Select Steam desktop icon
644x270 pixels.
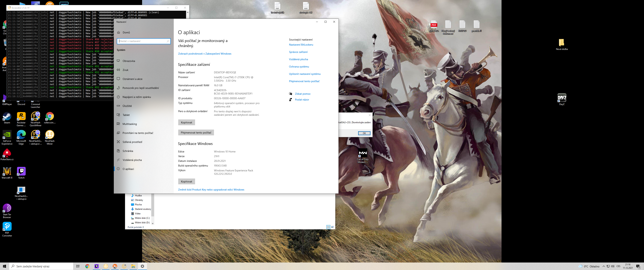coord(7,118)
